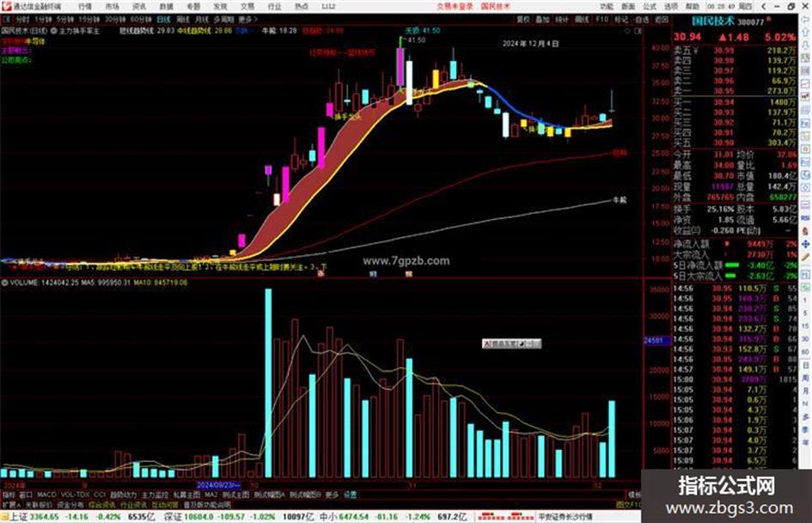812x523 pixels.
Task: Switch chart to 分时 period
Action: click(x=22, y=20)
